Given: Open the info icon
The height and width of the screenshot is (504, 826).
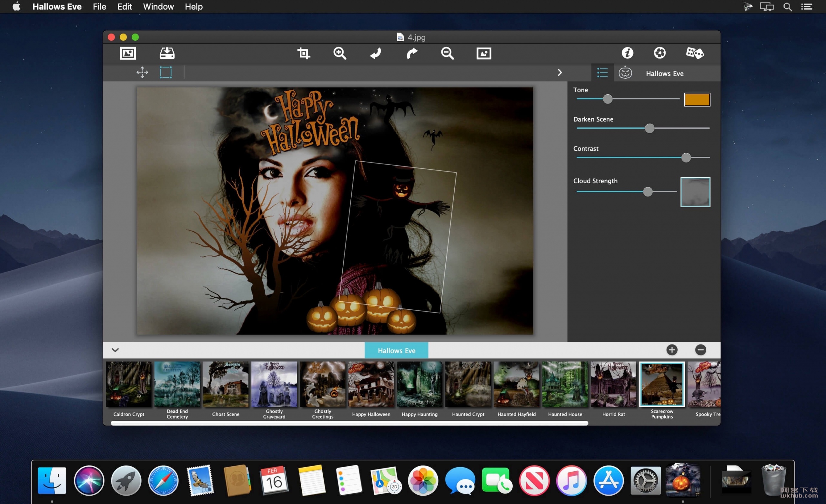Looking at the screenshot, I should [x=627, y=53].
